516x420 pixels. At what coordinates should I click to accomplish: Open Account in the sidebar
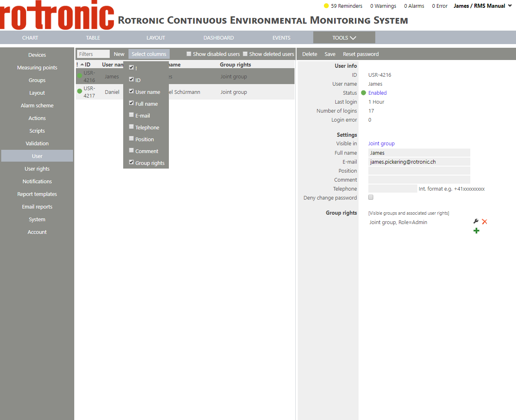[37, 232]
